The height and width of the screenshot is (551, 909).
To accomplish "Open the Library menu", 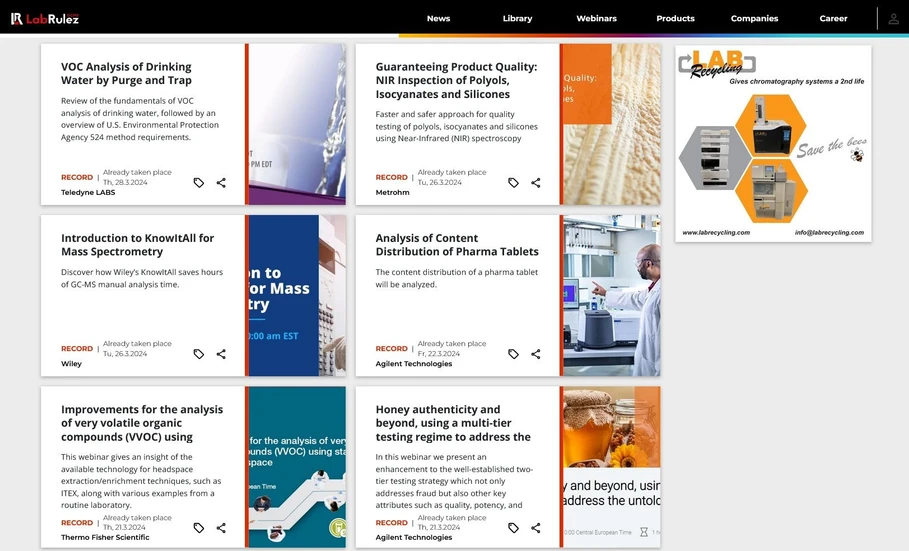I will 517,19.
